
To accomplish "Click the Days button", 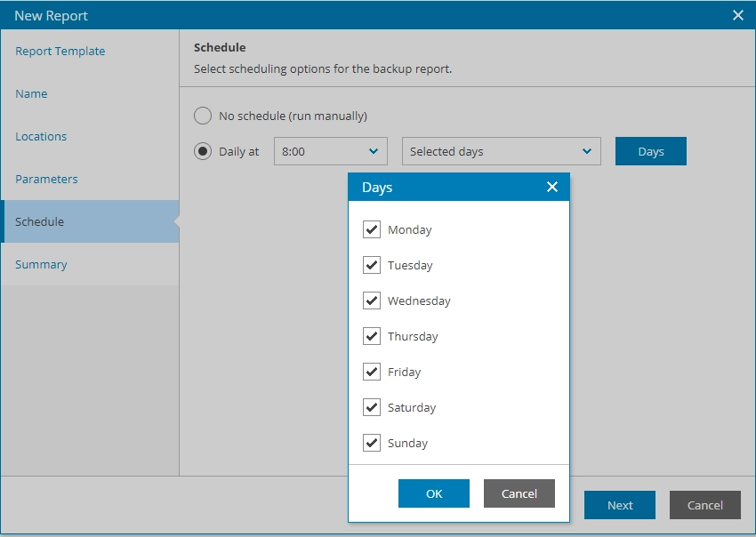I will point(650,151).
